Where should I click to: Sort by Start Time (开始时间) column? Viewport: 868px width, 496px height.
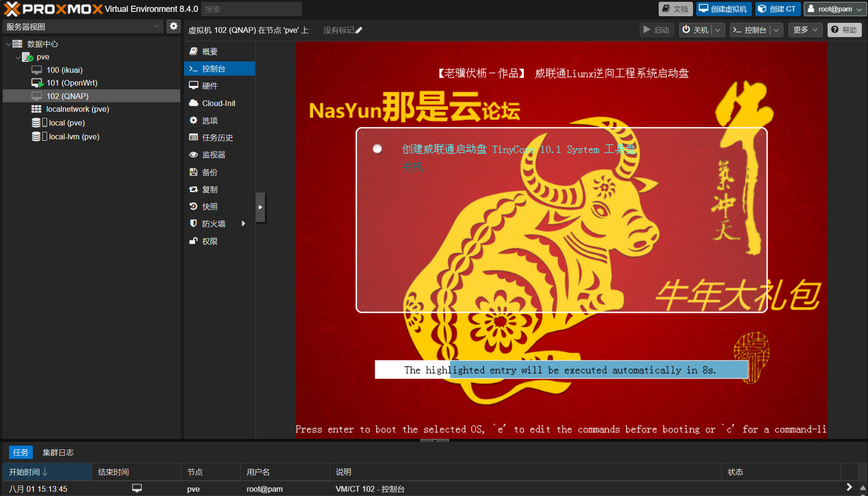click(47, 472)
